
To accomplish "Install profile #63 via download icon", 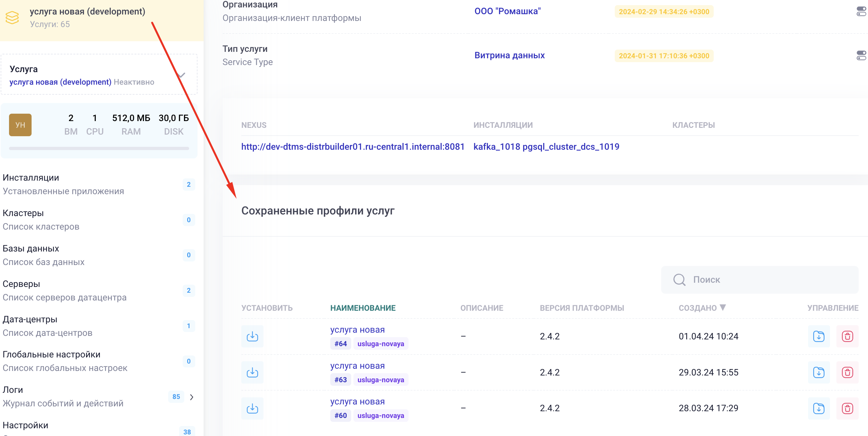I will tap(252, 372).
